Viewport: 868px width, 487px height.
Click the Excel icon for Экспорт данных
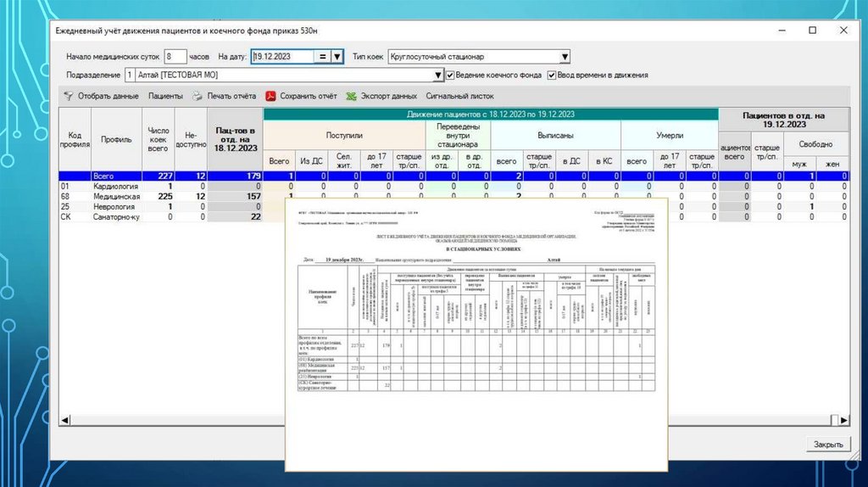coord(351,97)
